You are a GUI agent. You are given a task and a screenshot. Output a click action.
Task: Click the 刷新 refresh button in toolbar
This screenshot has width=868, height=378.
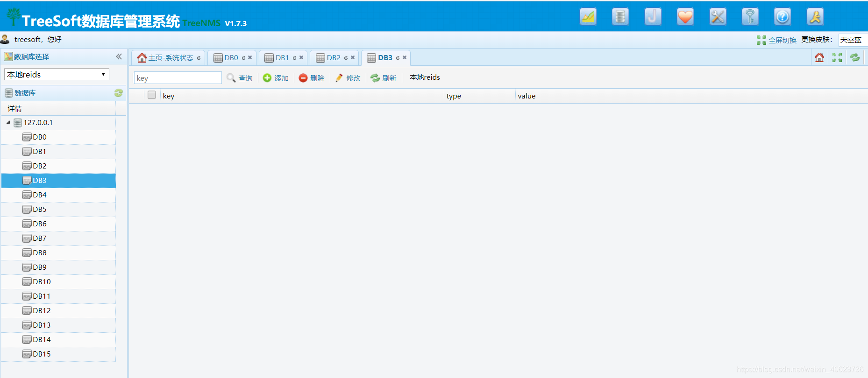coord(384,78)
